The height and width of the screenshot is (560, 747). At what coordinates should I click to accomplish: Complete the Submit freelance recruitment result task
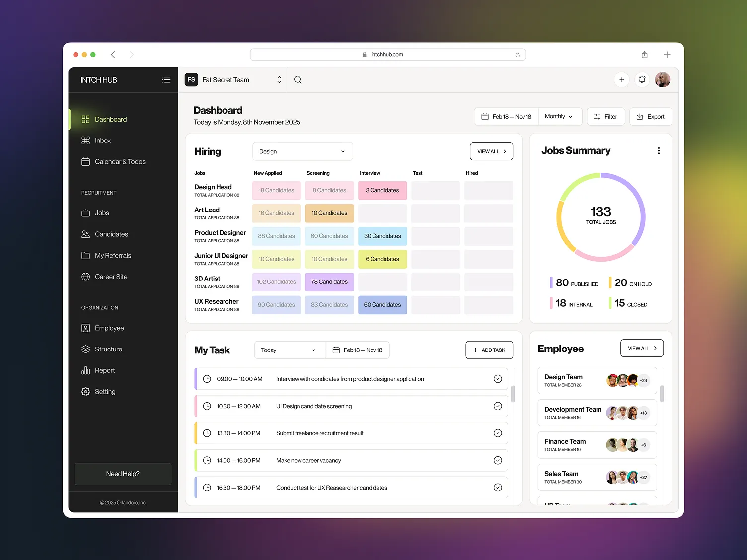(498, 433)
